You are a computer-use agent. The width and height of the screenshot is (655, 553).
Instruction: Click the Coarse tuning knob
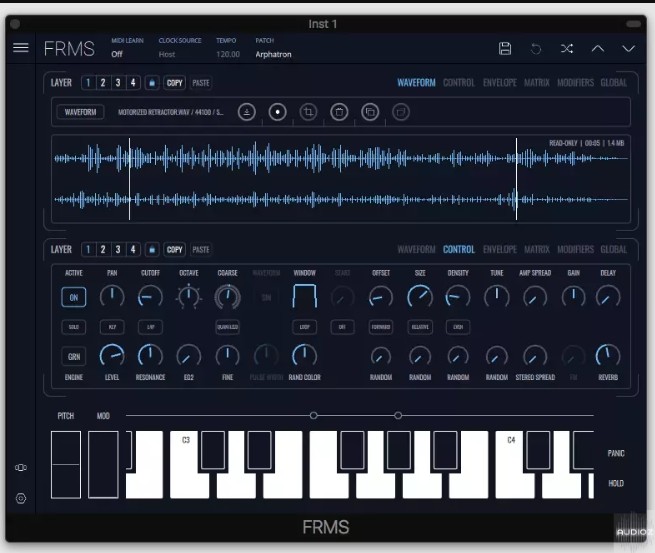pos(227,297)
